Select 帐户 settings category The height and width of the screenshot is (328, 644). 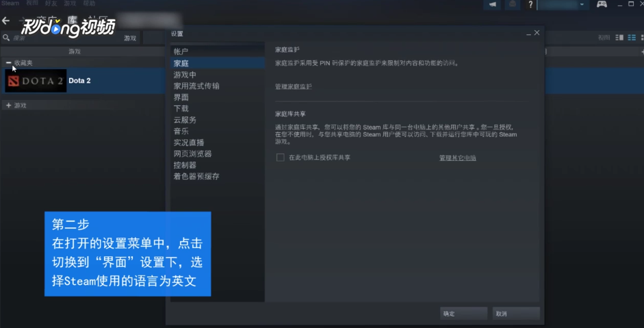pyautogui.click(x=217, y=51)
